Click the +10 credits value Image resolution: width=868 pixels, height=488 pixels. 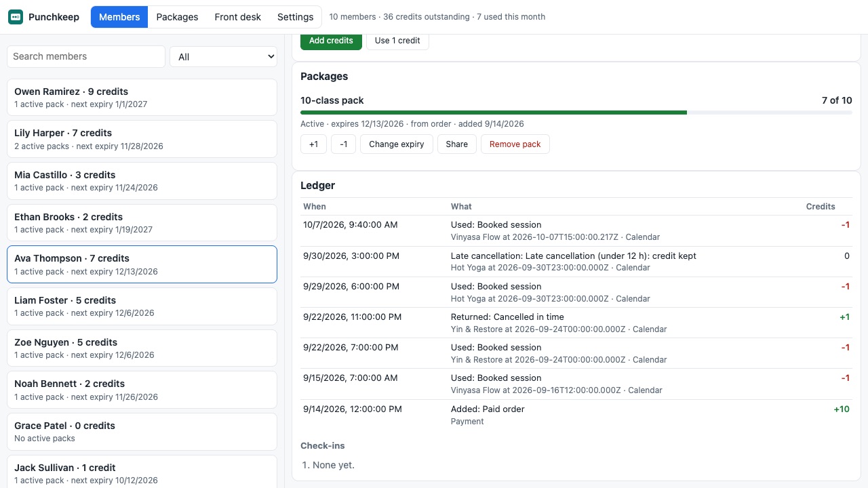[x=842, y=409]
